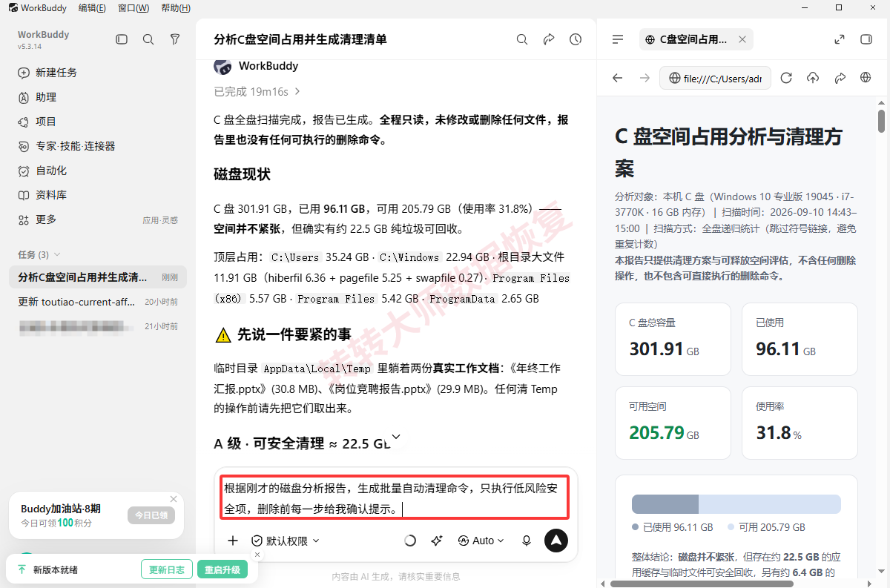Click the disk usage bar
The width and height of the screenshot is (890, 588).
pyautogui.click(x=736, y=504)
